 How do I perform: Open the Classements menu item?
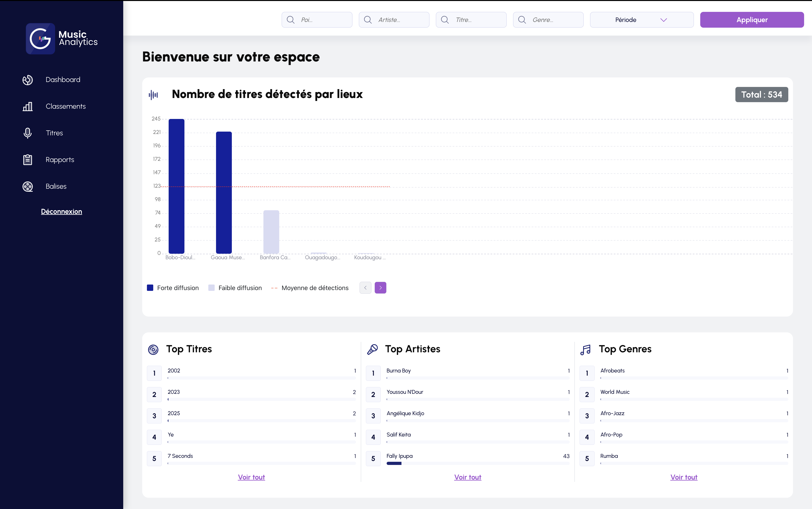[66, 106]
